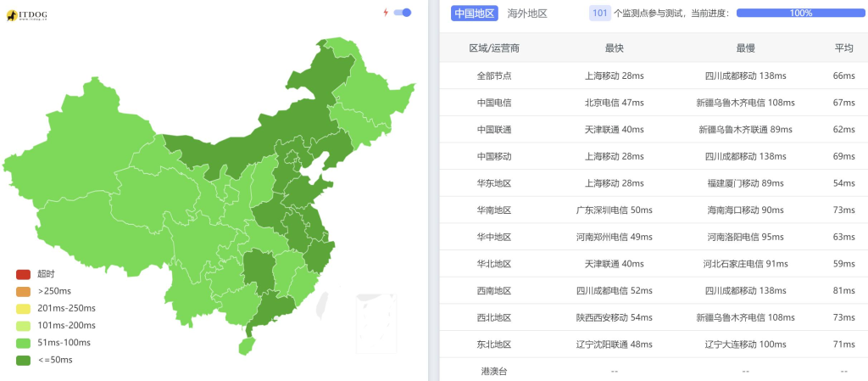
Task: Click the 平均 column header
Action: (843, 48)
